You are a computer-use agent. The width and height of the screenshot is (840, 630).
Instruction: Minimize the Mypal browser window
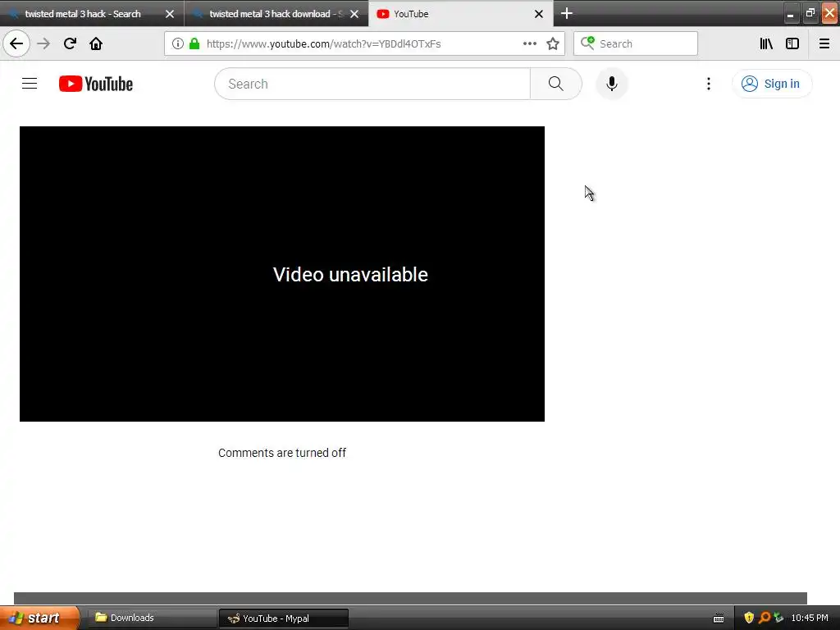coord(790,13)
